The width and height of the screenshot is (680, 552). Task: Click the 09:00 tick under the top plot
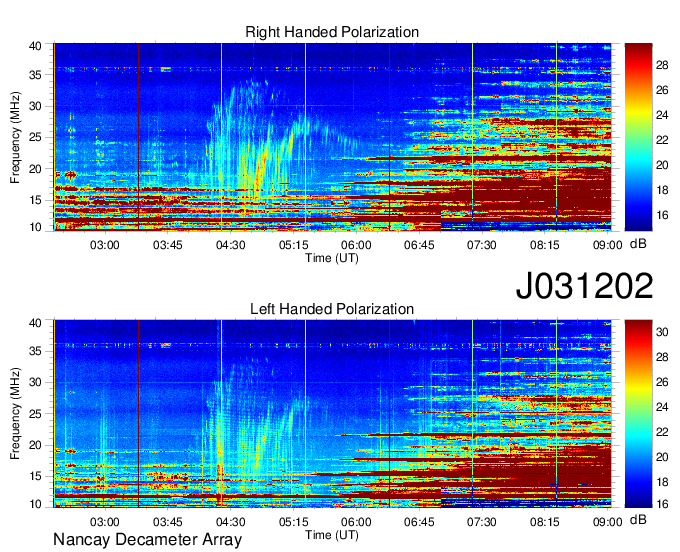pos(608,245)
